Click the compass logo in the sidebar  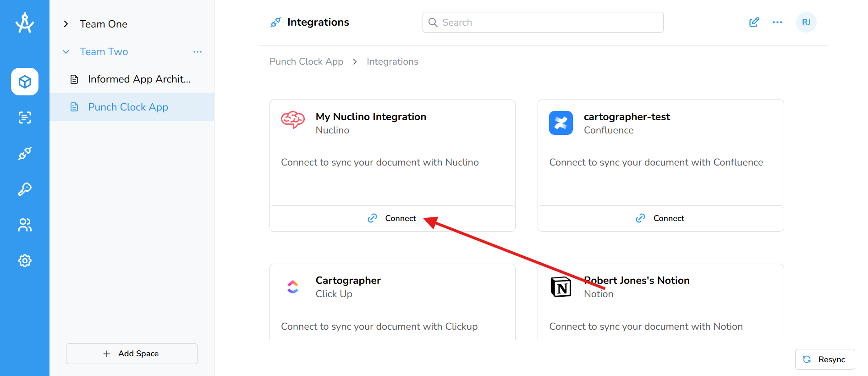pyautogui.click(x=25, y=23)
